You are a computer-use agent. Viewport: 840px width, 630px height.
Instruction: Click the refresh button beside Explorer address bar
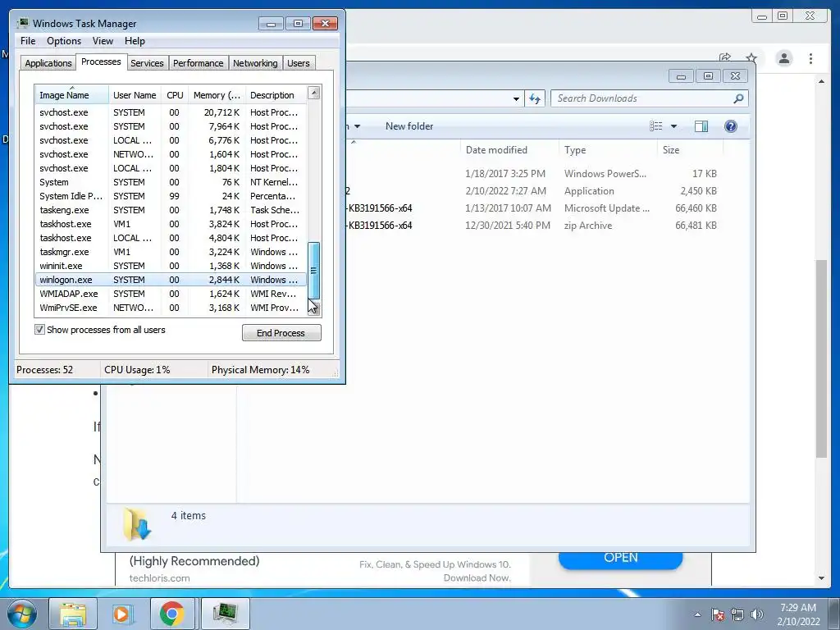[535, 98]
